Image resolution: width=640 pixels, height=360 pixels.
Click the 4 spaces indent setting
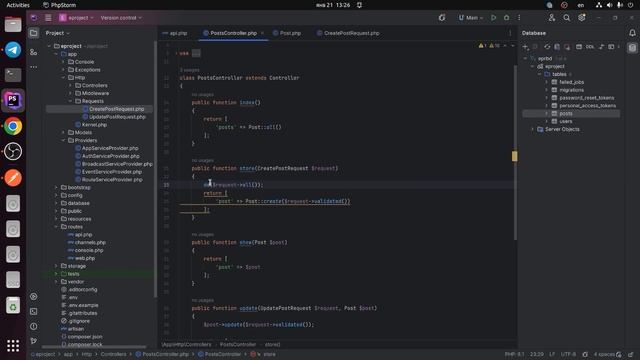(x=604, y=354)
